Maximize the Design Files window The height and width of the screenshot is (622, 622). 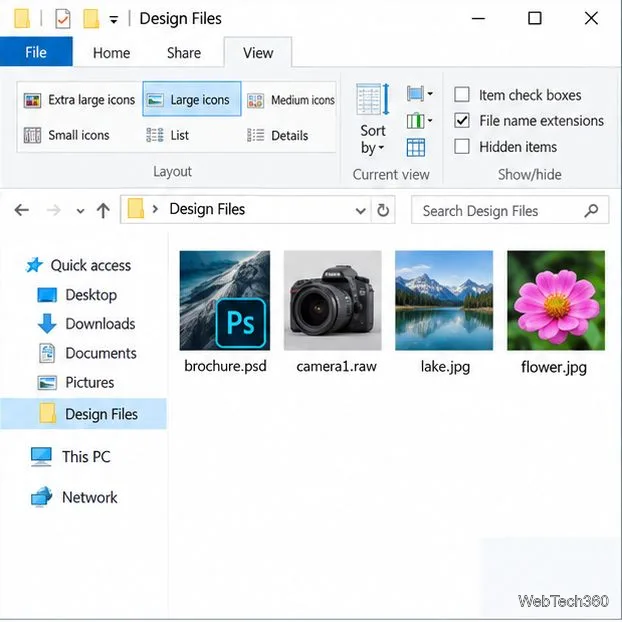[534, 18]
